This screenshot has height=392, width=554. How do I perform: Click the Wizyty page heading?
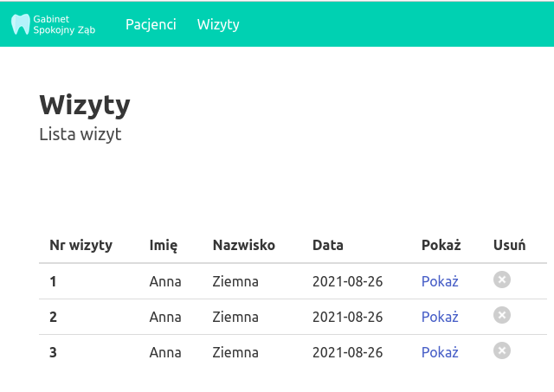[x=85, y=105]
